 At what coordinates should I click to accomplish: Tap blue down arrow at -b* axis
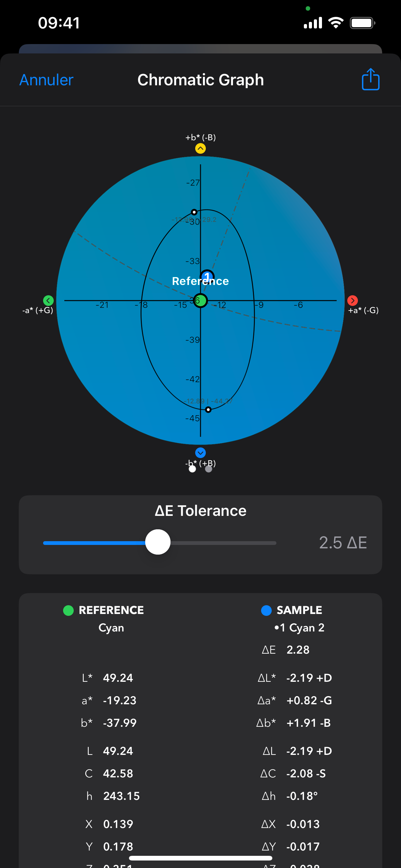click(x=200, y=452)
